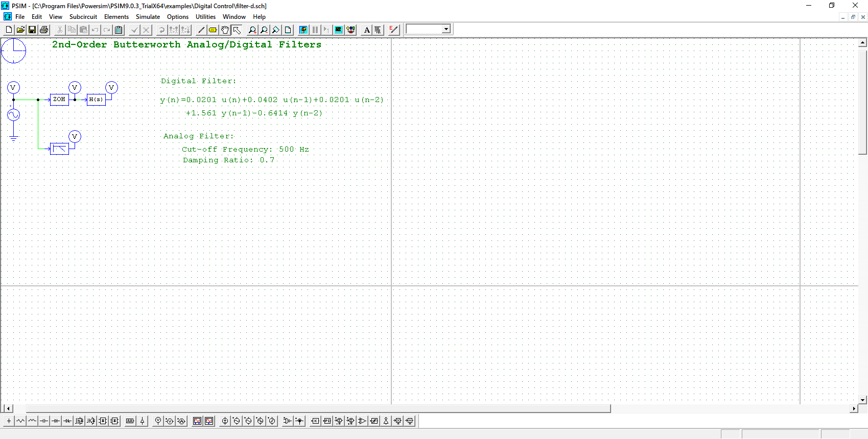The height and width of the screenshot is (439, 868).
Task: Open a schematic file from disk
Action: coord(20,30)
